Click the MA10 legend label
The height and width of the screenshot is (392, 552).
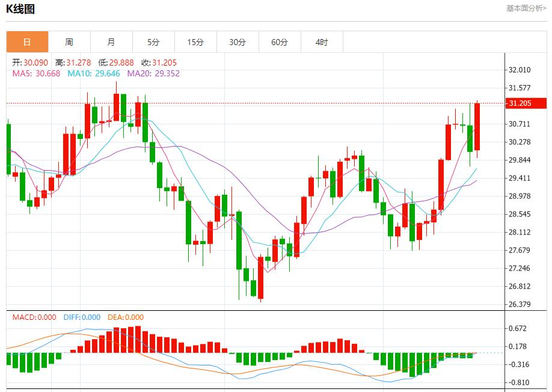point(93,73)
